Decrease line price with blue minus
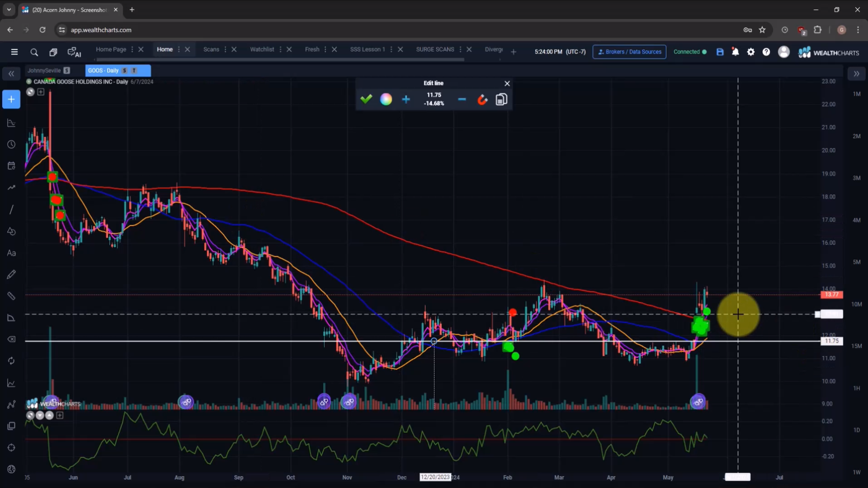Viewport: 868px width, 488px height. 462,99
